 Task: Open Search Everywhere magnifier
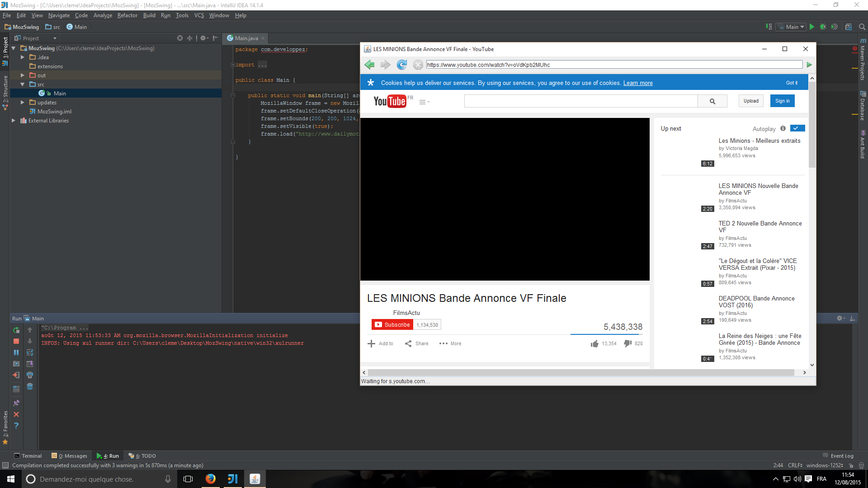point(862,27)
